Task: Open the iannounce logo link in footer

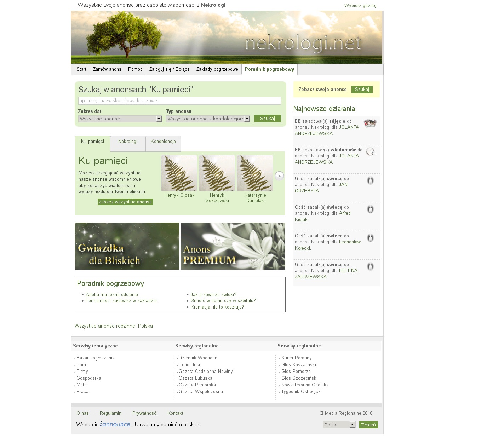Action: [x=115, y=424]
